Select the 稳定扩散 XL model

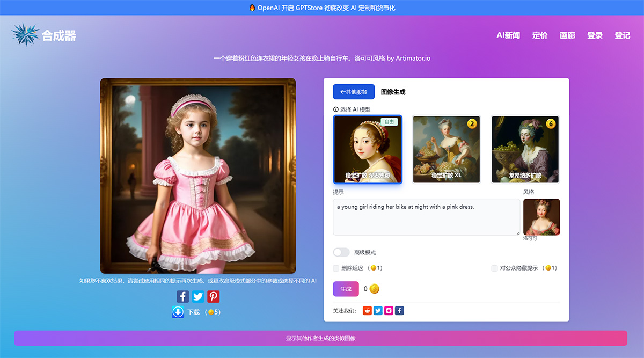446,149
